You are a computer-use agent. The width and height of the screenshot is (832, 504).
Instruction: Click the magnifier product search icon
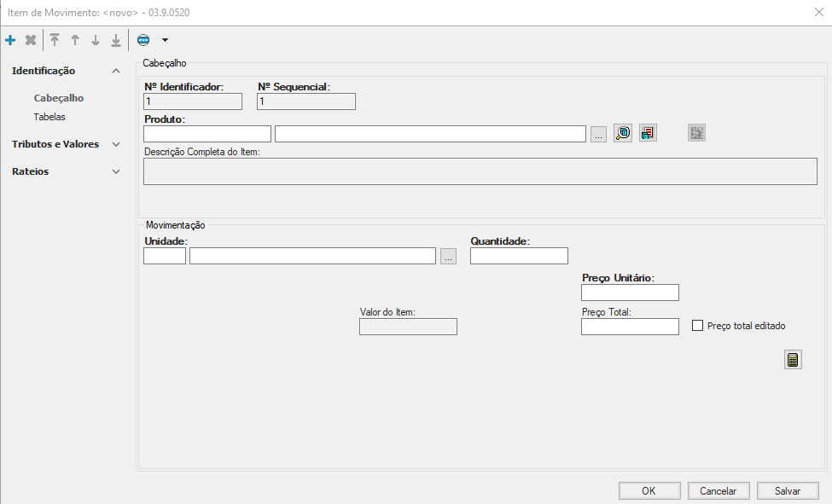[623, 133]
